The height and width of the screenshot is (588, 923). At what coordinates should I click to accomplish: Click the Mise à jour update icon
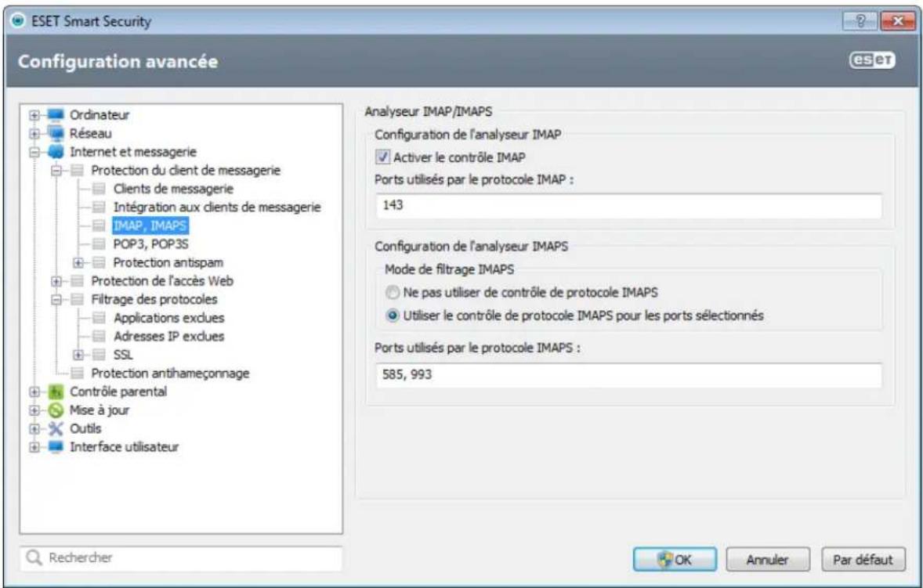(x=56, y=410)
